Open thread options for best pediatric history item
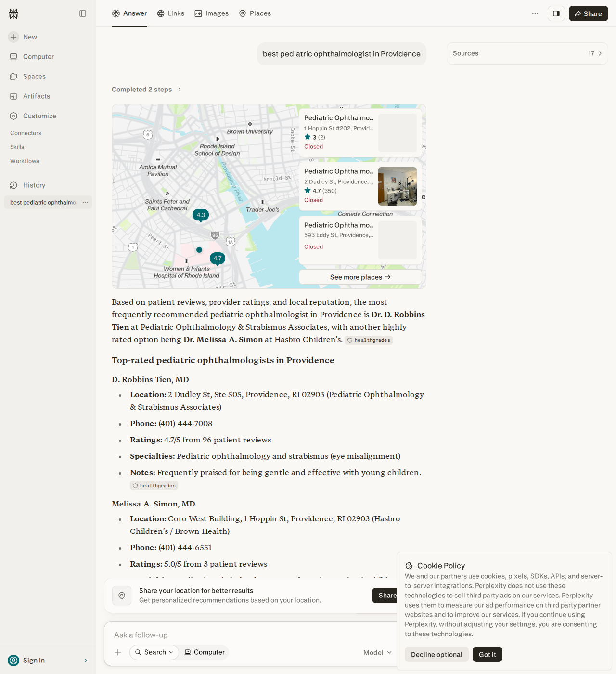Image resolution: width=616 pixels, height=674 pixels. [x=85, y=202]
